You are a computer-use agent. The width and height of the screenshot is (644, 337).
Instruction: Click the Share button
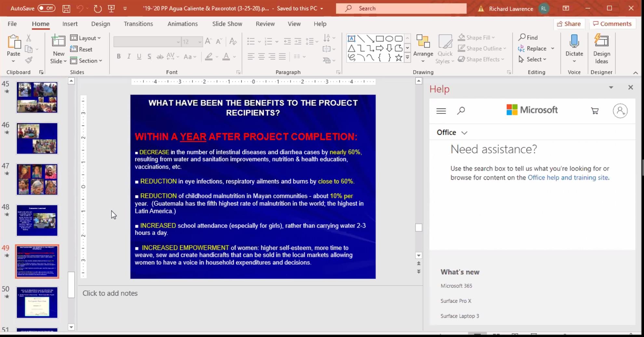[x=569, y=24]
